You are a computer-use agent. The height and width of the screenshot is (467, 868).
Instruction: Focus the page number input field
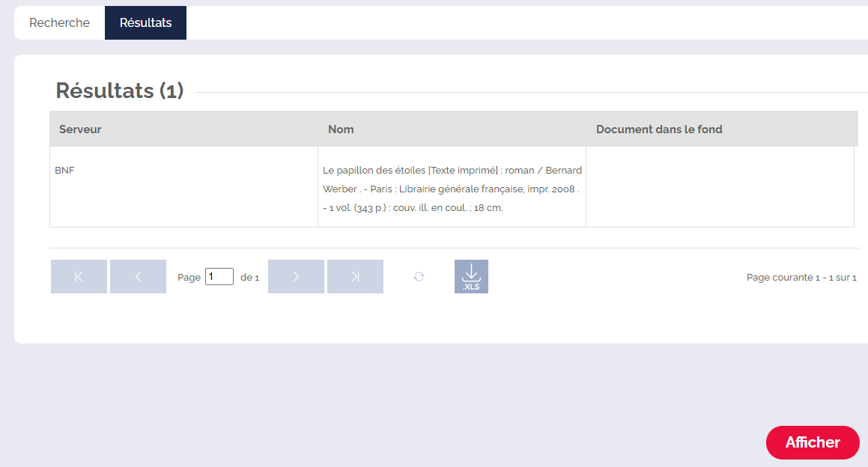point(219,277)
